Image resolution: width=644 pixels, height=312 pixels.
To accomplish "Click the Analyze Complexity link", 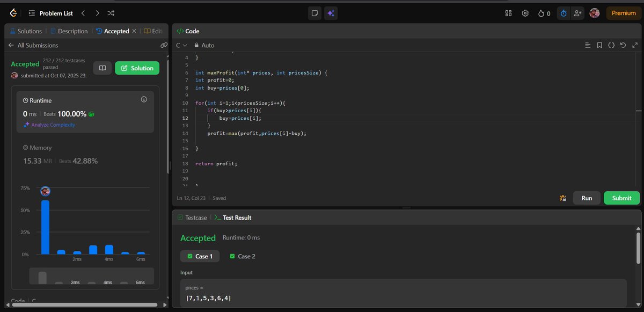I will coord(49,125).
